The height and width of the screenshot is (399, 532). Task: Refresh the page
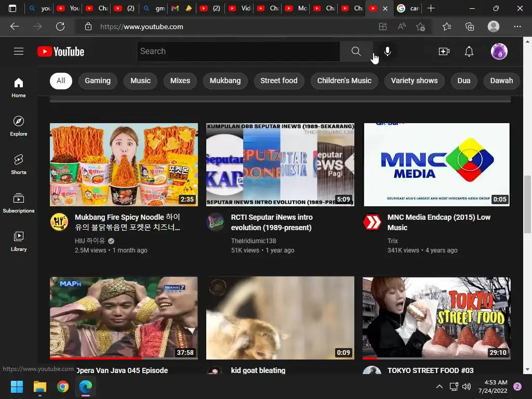tap(60, 26)
